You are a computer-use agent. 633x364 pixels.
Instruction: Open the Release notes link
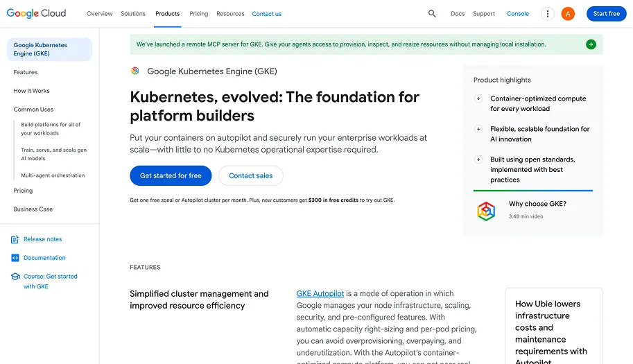[x=42, y=239]
